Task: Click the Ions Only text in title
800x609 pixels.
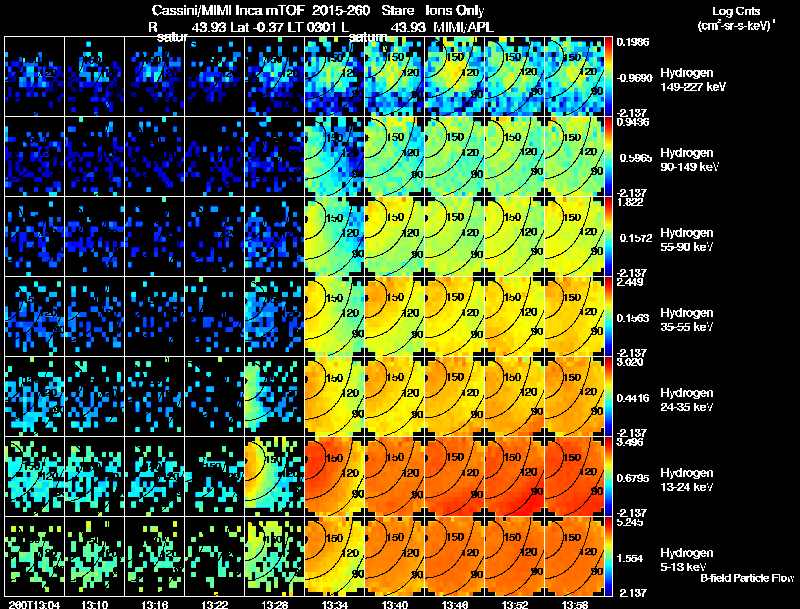Action: [454, 10]
